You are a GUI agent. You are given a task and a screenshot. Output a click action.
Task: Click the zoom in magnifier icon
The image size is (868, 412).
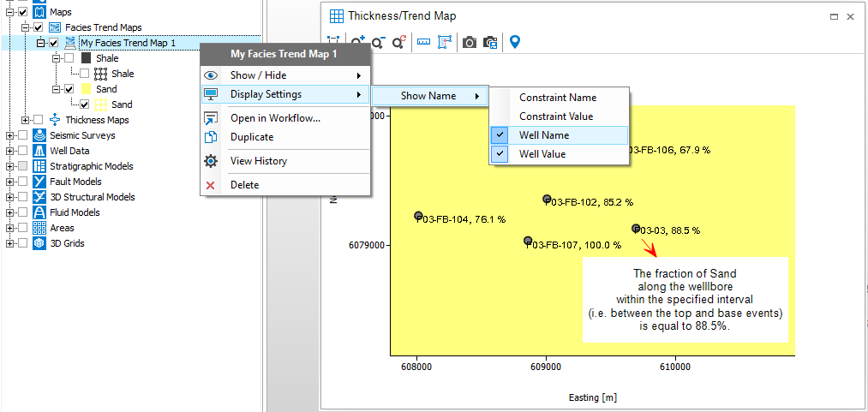point(357,41)
